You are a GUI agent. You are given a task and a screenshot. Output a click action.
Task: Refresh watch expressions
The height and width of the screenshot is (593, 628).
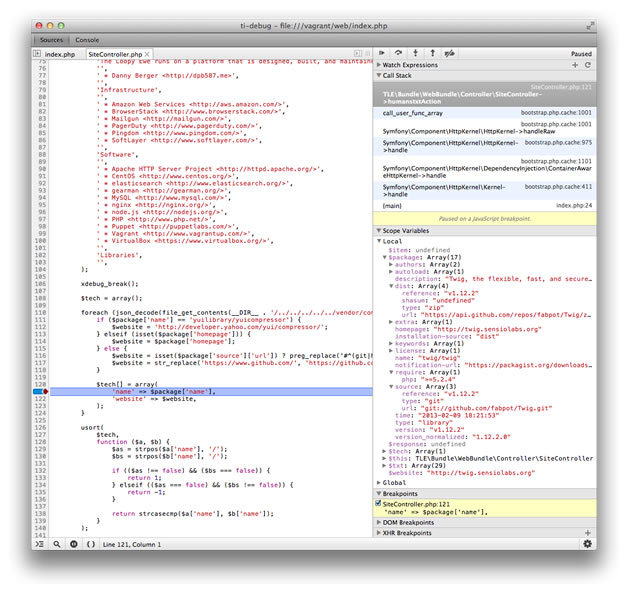coord(588,64)
